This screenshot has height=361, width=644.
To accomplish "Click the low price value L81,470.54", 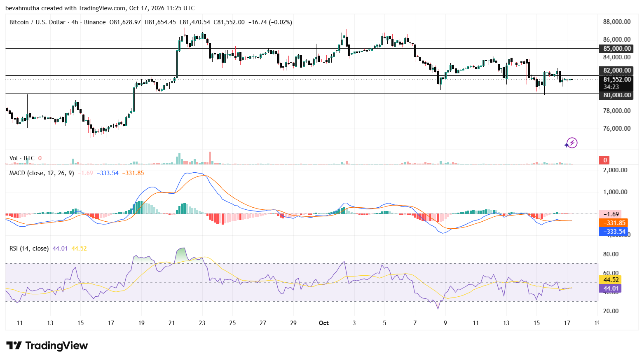I will (x=194, y=22).
